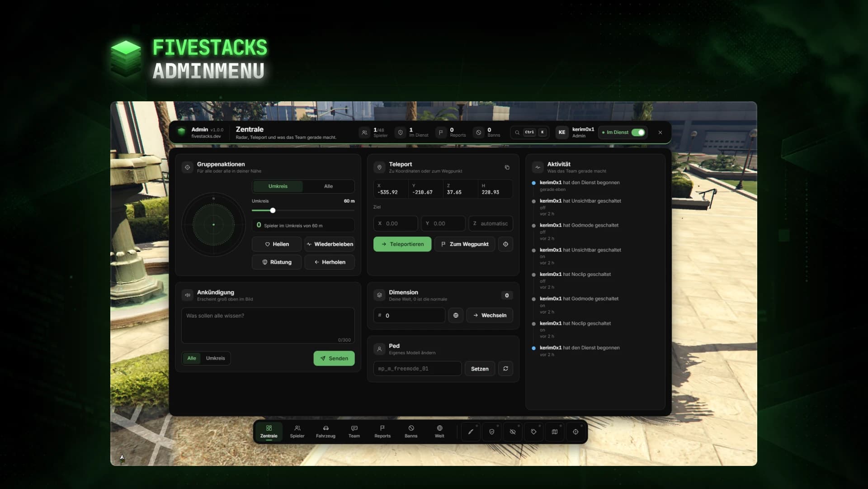The image size is (868, 489).
Task: Focus the Ankündigung message text field
Action: pos(268,326)
